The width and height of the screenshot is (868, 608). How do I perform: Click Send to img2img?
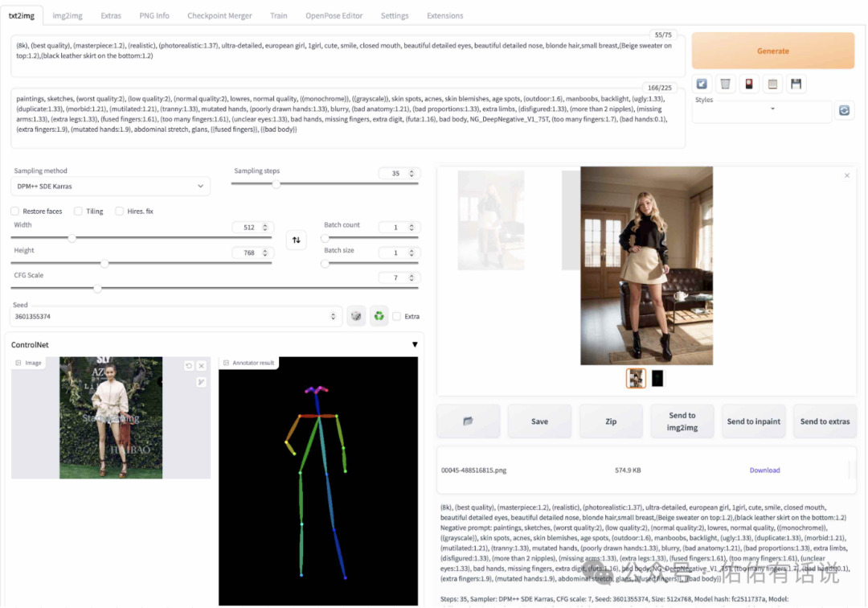pos(682,421)
